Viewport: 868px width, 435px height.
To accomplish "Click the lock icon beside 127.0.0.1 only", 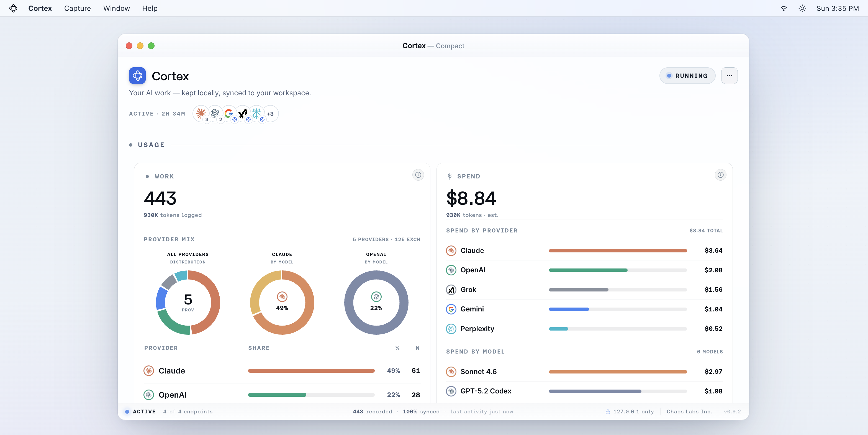I will (608, 412).
